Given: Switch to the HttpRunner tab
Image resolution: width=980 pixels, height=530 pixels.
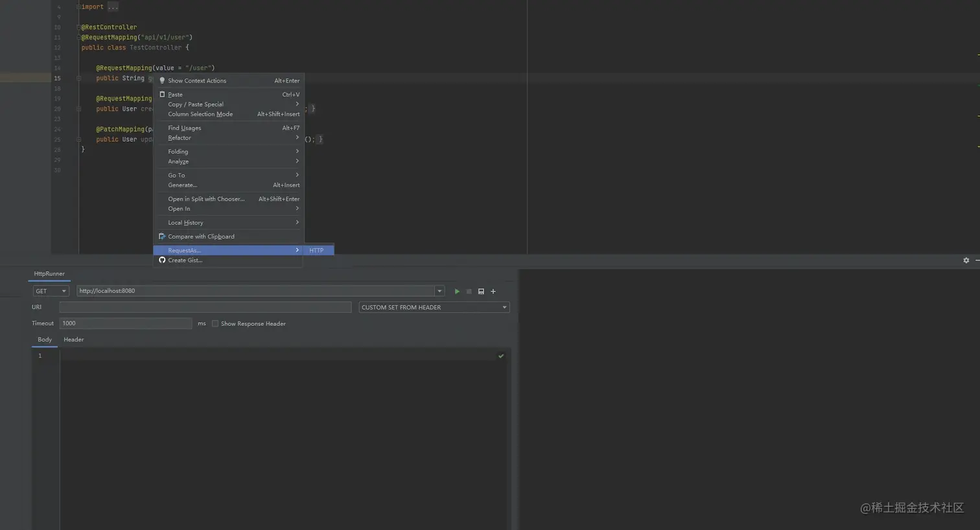Looking at the screenshot, I should [x=49, y=274].
